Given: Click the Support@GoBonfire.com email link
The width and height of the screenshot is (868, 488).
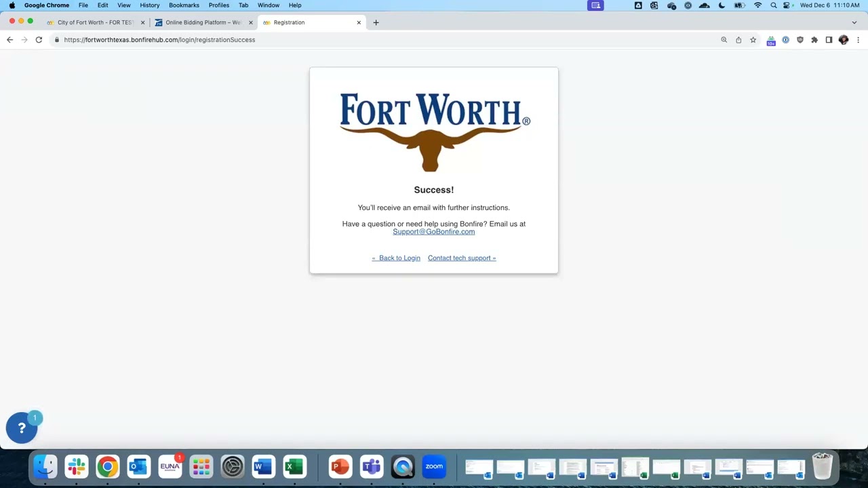Looking at the screenshot, I should (434, 232).
